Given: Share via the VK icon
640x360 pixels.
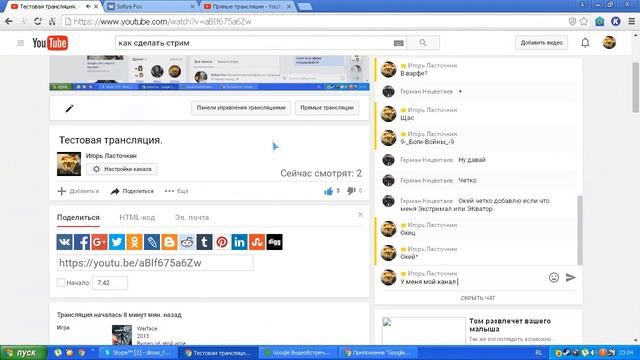Looking at the screenshot, I should point(64,242).
